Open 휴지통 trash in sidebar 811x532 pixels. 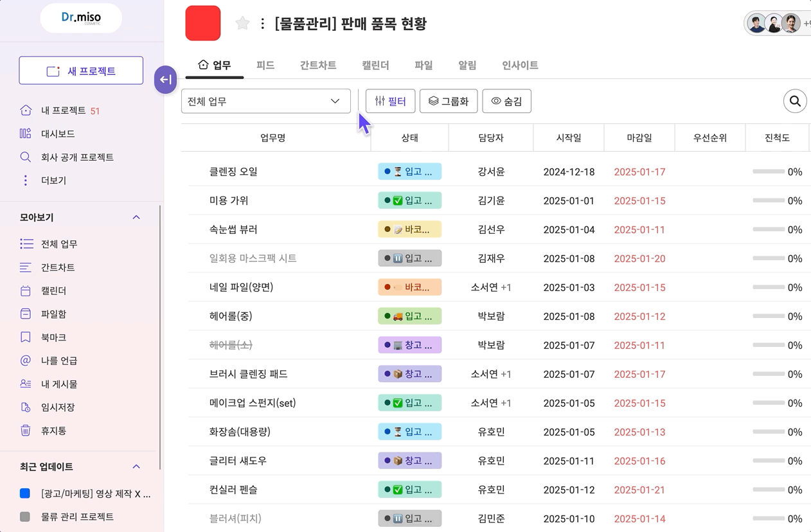click(53, 430)
